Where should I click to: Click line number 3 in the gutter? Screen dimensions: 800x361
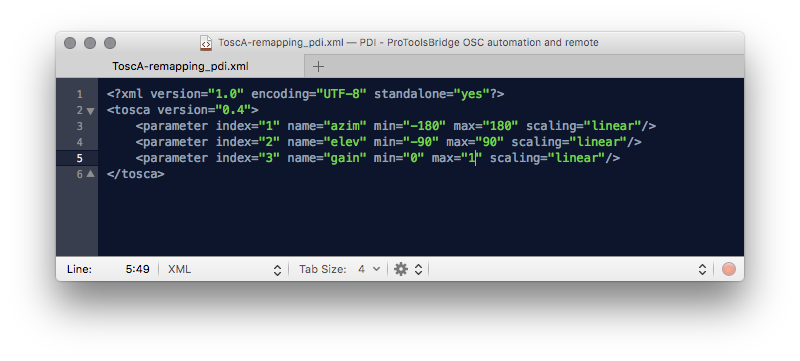pos(80,126)
